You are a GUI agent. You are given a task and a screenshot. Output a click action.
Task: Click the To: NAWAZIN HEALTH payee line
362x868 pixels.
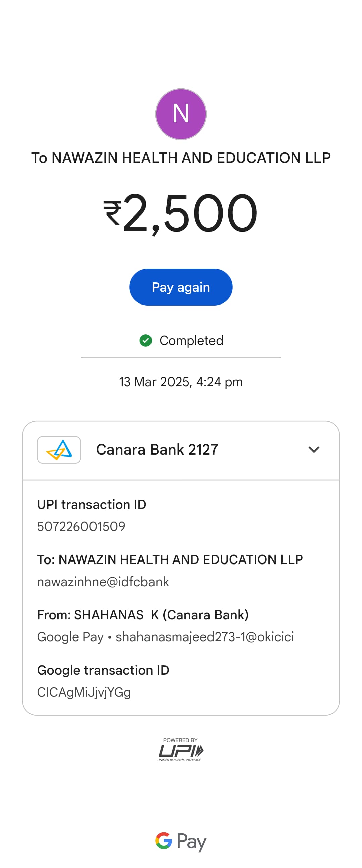click(x=170, y=560)
